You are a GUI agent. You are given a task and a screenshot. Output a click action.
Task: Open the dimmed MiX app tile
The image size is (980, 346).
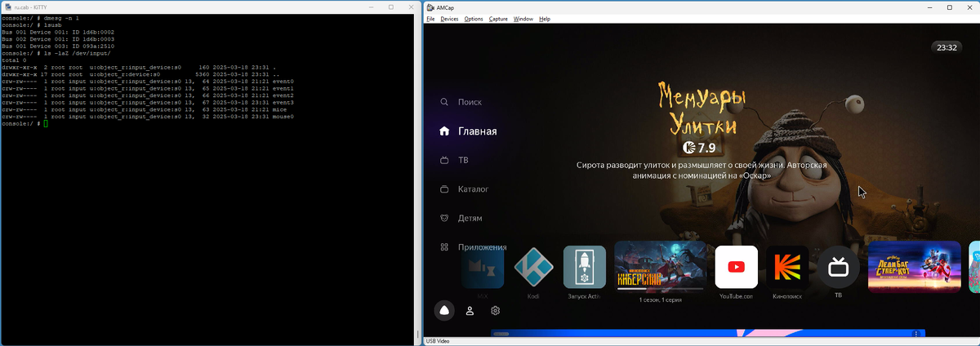click(x=483, y=267)
